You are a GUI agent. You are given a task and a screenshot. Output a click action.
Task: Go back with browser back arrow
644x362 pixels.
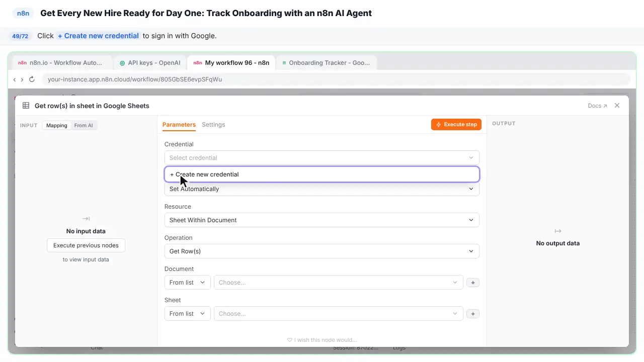15,79
